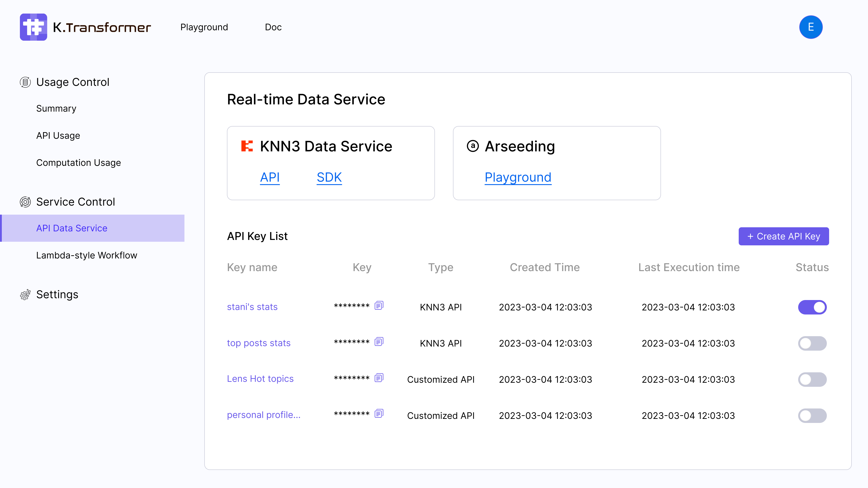
Task: Click created time in stani's stats row
Action: coord(545,307)
